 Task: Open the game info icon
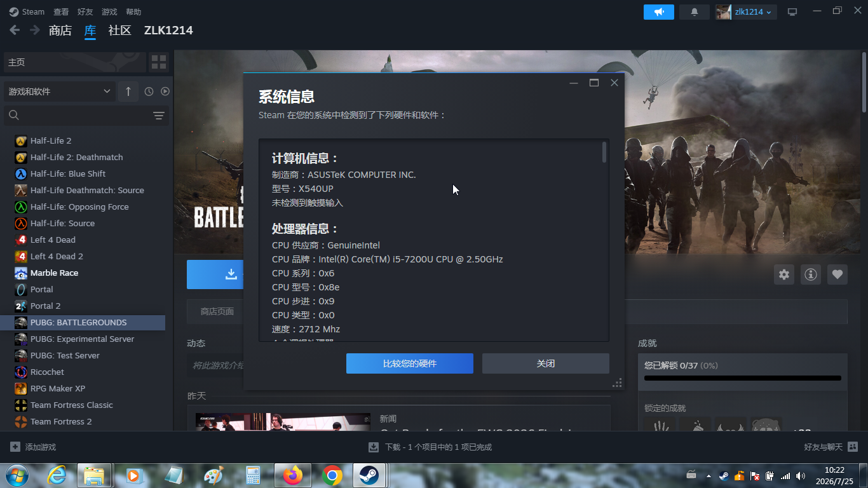click(x=811, y=274)
